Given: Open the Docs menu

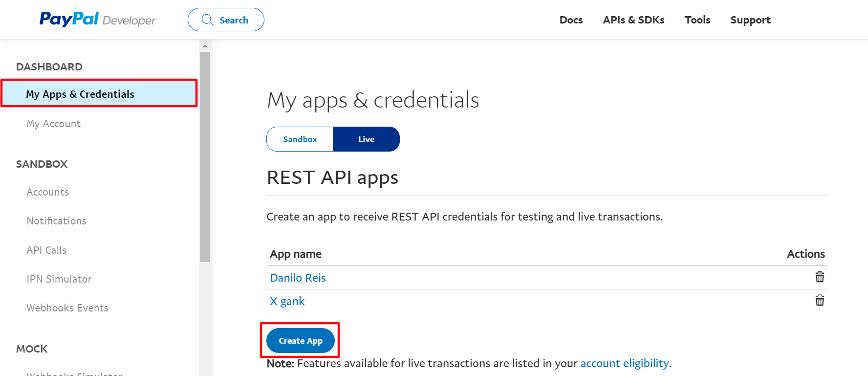Looking at the screenshot, I should pos(571,20).
